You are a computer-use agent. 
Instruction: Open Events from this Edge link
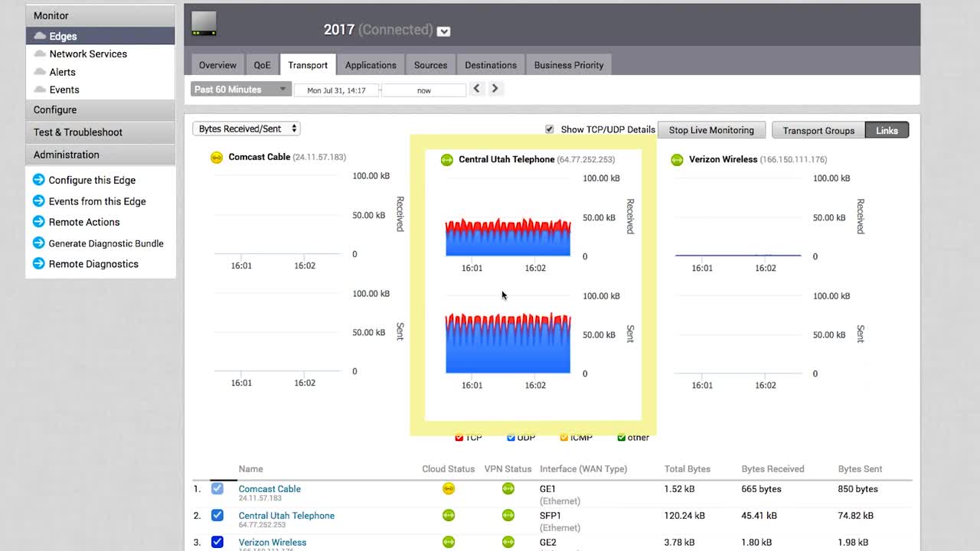97,201
